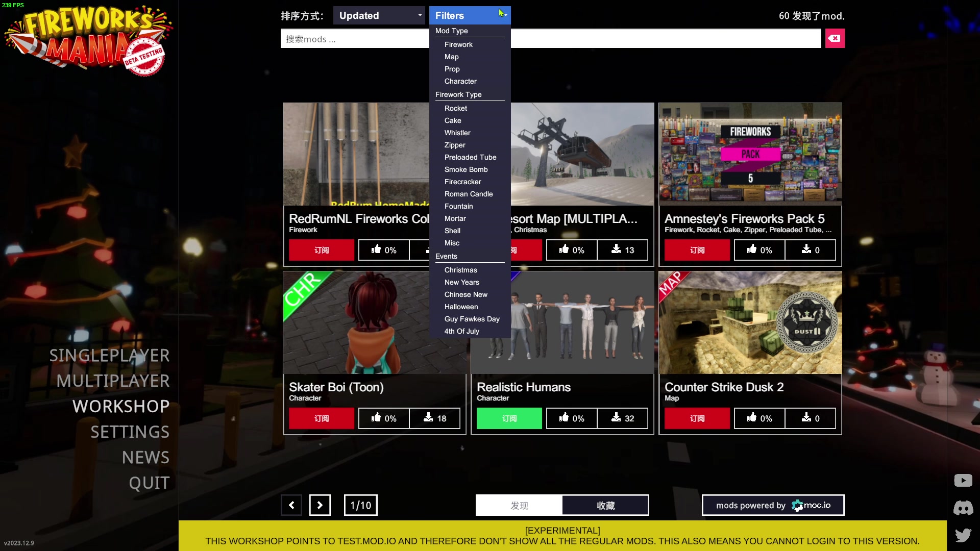Open WORKSHOP from main menu
The width and height of the screenshot is (980, 551).
[121, 407]
